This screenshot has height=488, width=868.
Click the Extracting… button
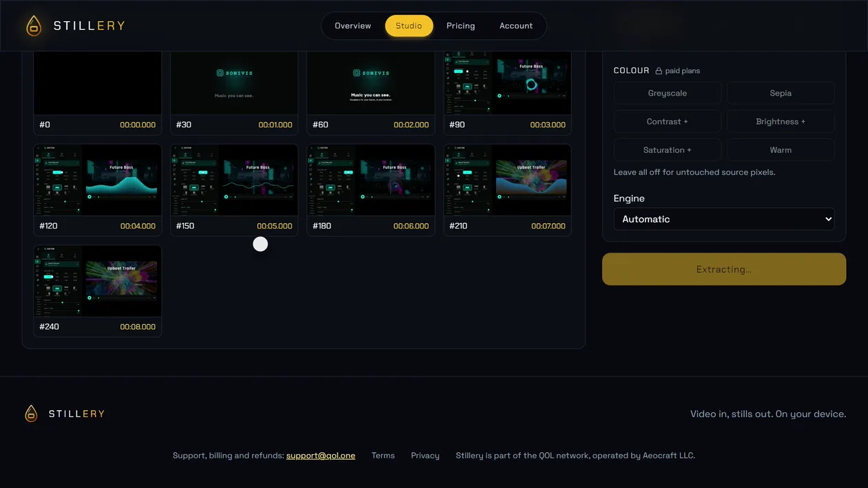click(x=724, y=269)
